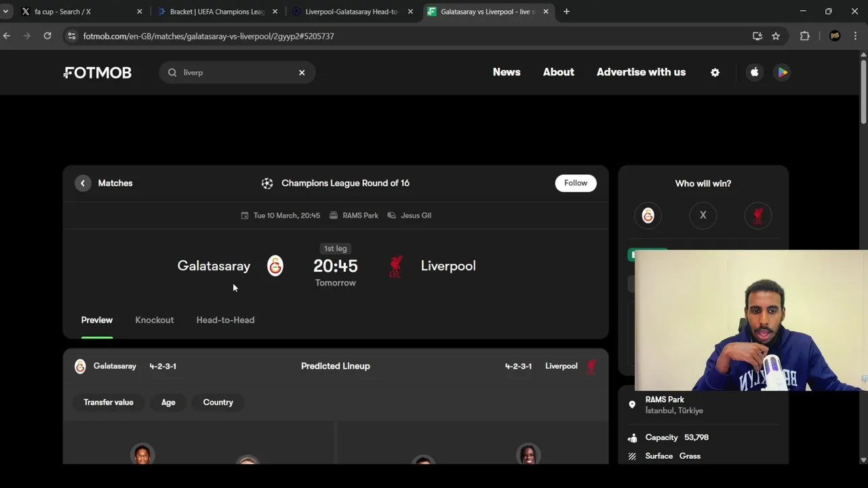Image resolution: width=868 pixels, height=488 pixels.
Task: Open the tab search dropdown arrow
Action: point(5,12)
